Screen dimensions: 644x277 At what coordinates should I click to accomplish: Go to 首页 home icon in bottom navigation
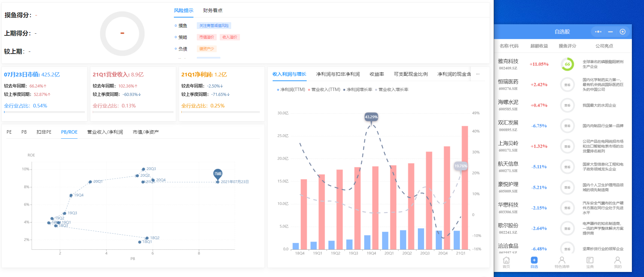tap(506, 263)
